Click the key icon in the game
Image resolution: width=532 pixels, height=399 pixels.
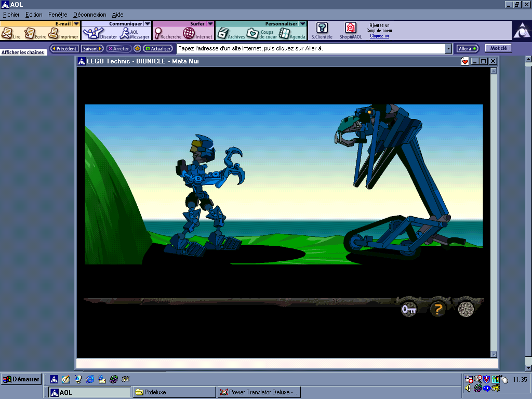[409, 309]
